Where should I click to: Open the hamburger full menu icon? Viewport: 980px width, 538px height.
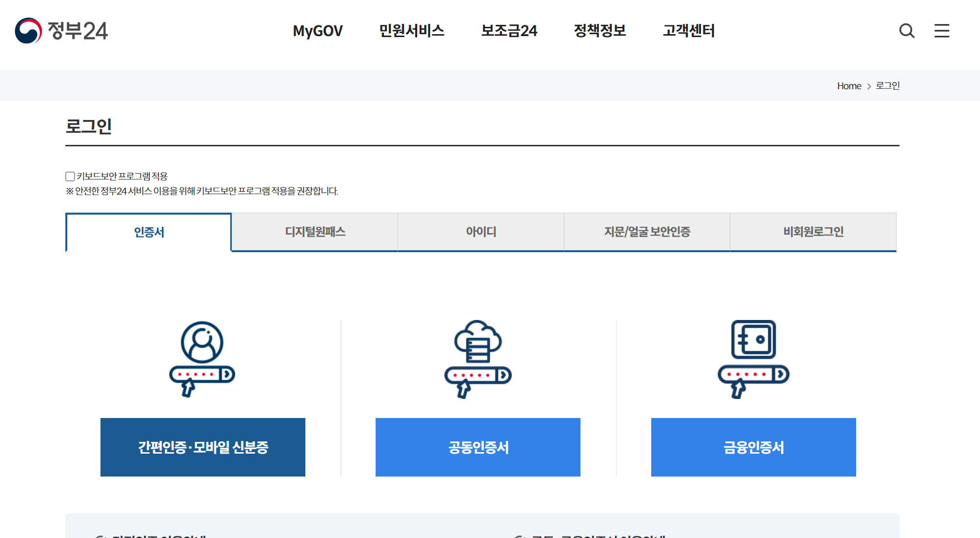coord(941,31)
